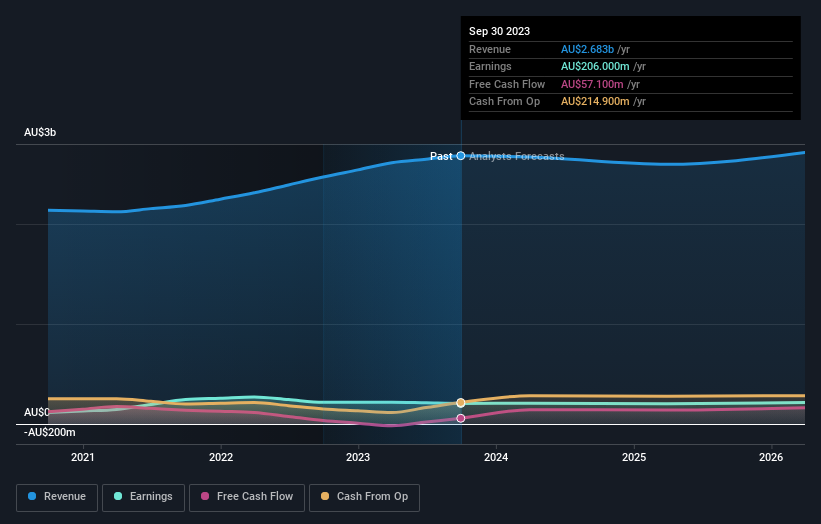Toggle the Earnings legend button
The width and height of the screenshot is (821, 524).
tap(143, 497)
